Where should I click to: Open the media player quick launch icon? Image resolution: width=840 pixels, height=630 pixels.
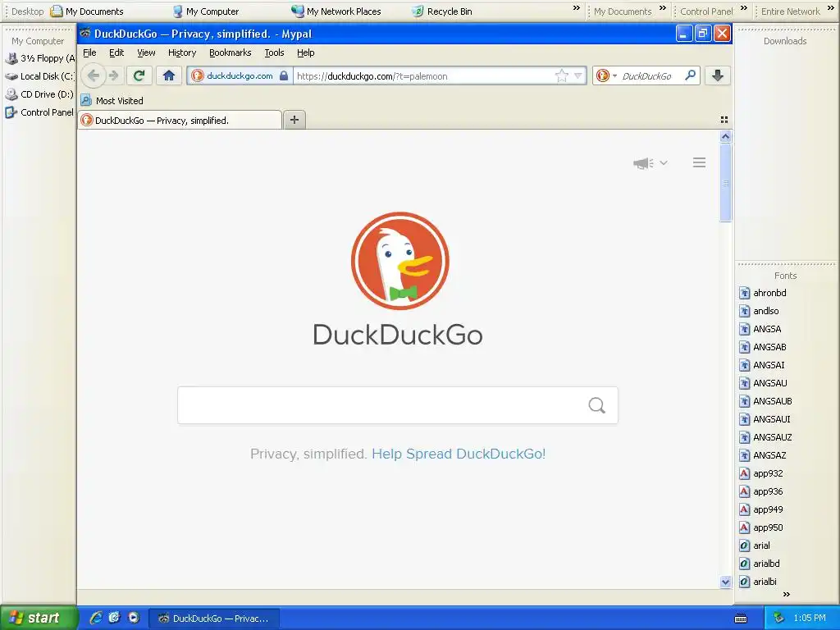[134, 618]
